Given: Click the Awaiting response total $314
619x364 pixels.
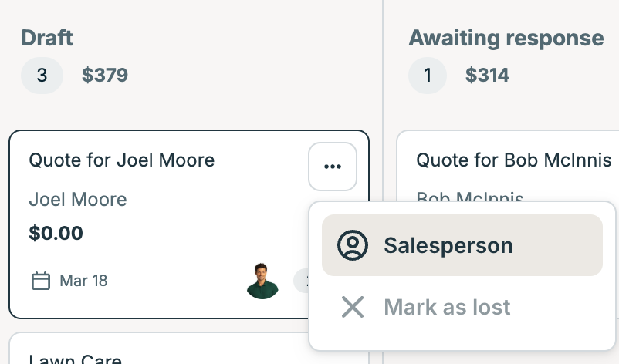Looking at the screenshot, I should (x=487, y=76).
